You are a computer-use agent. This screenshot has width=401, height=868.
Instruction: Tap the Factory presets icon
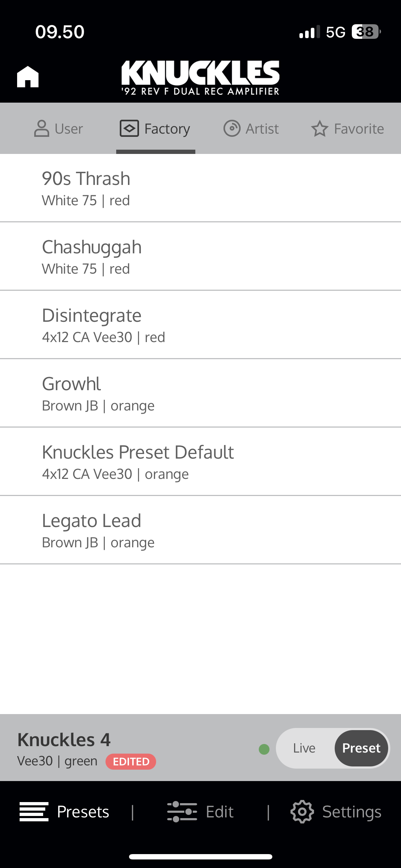[129, 129]
